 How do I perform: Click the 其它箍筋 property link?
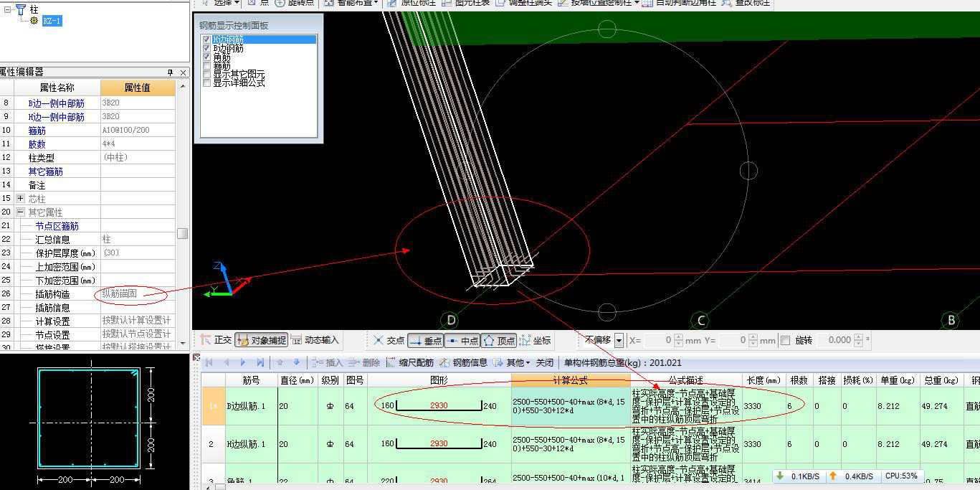click(x=46, y=171)
